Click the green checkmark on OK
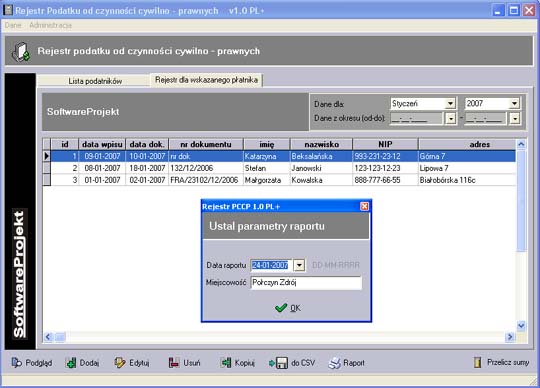 coord(281,308)
